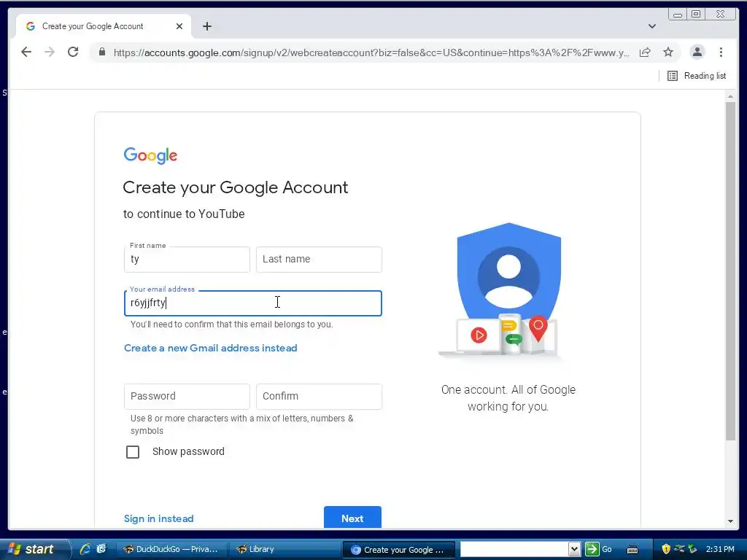
Task: Click the tray icon beside the clock
Action: pyautogui.click(x=692, y=549)
